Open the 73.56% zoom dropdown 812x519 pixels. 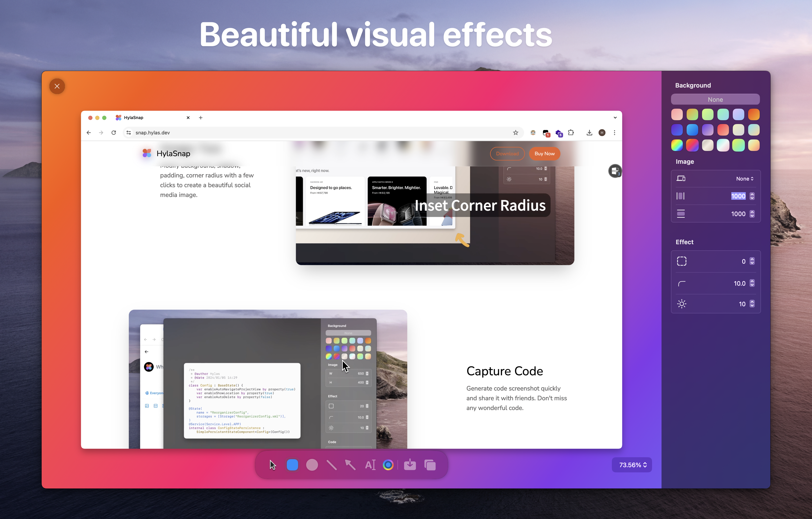(x=632, y=465)
